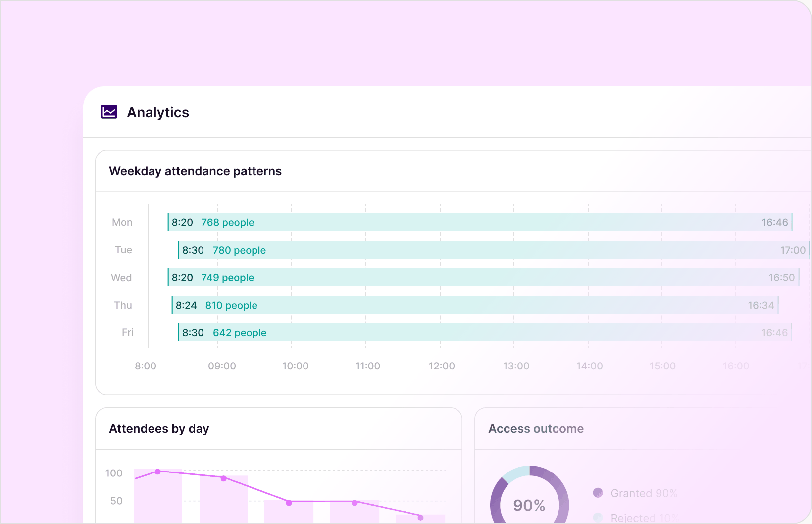This screenshot has width=812, height=524.
Task: Click Monday's 8:20 start time
Action: point(182,222)
